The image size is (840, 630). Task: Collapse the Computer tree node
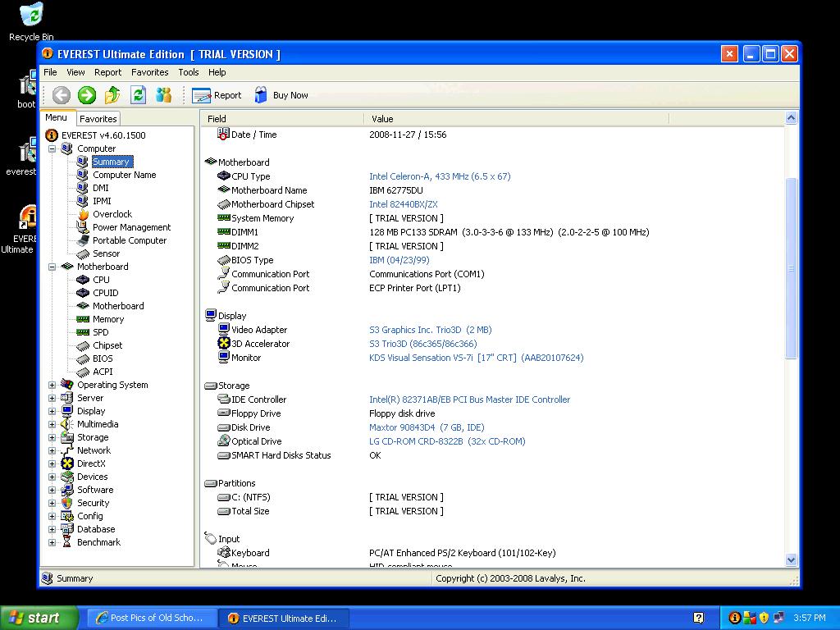coord(52,149)
